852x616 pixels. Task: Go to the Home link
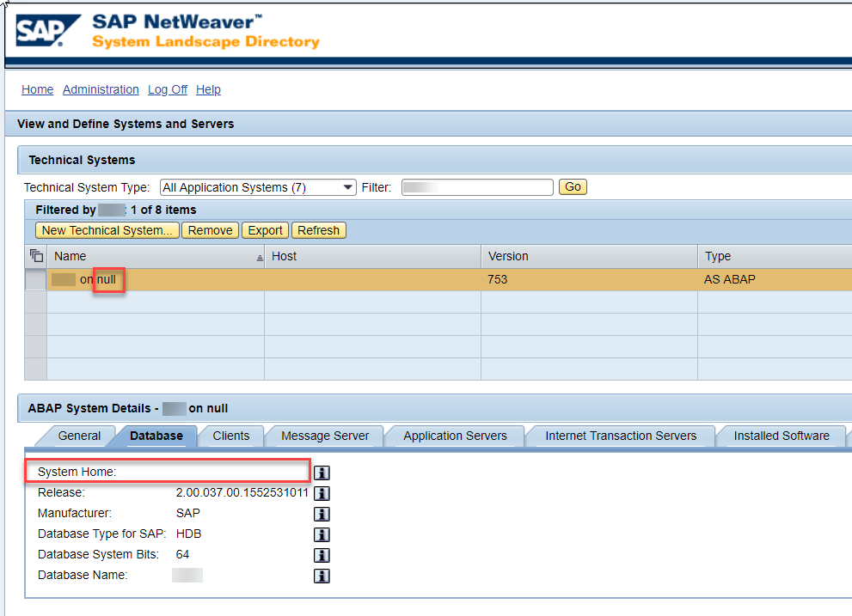point(38,89)
